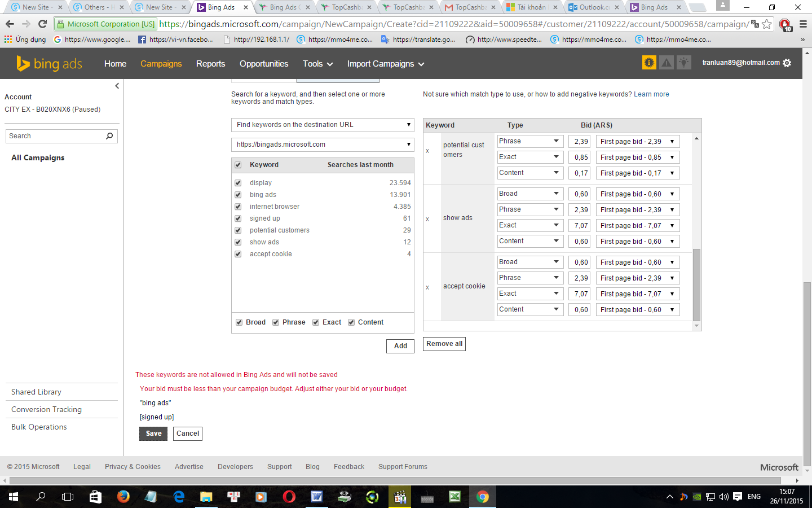The height and width of the screenshot is (508, 812).
Task: Switch to the Outlook browser tab
Action: point(594,7)
